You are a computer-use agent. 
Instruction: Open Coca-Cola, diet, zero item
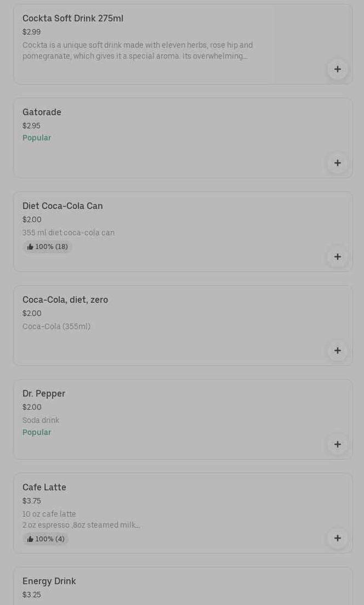[x=65, y=300]
